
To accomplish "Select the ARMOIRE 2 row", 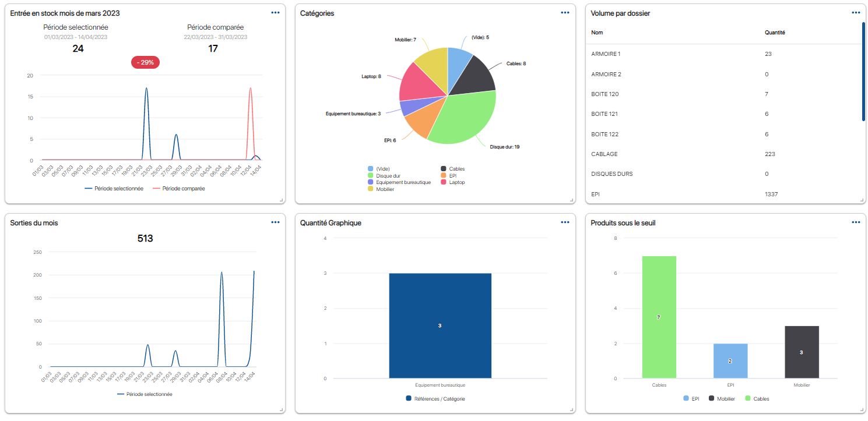I will click(x=725, y=74).
